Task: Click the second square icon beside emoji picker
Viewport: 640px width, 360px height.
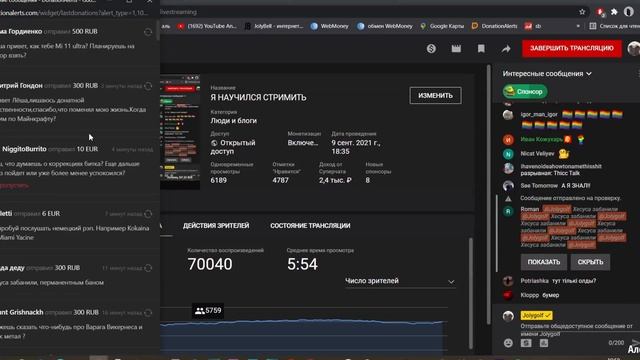Action: click(544, 343)
